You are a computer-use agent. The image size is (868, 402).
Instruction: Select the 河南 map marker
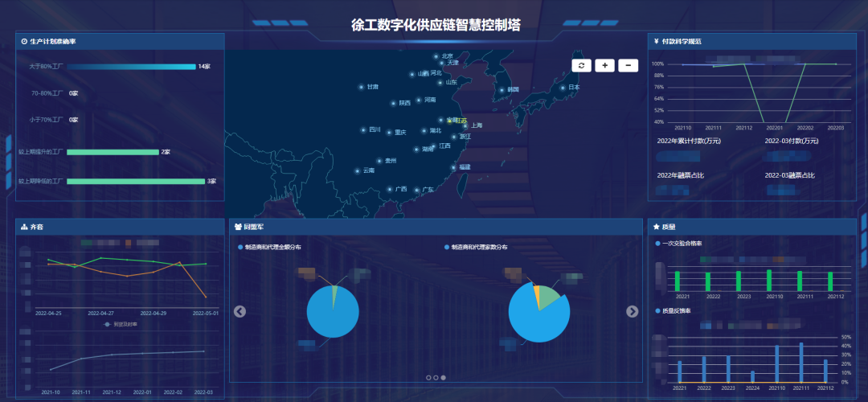pyautogui.click(x=419, y=100)
